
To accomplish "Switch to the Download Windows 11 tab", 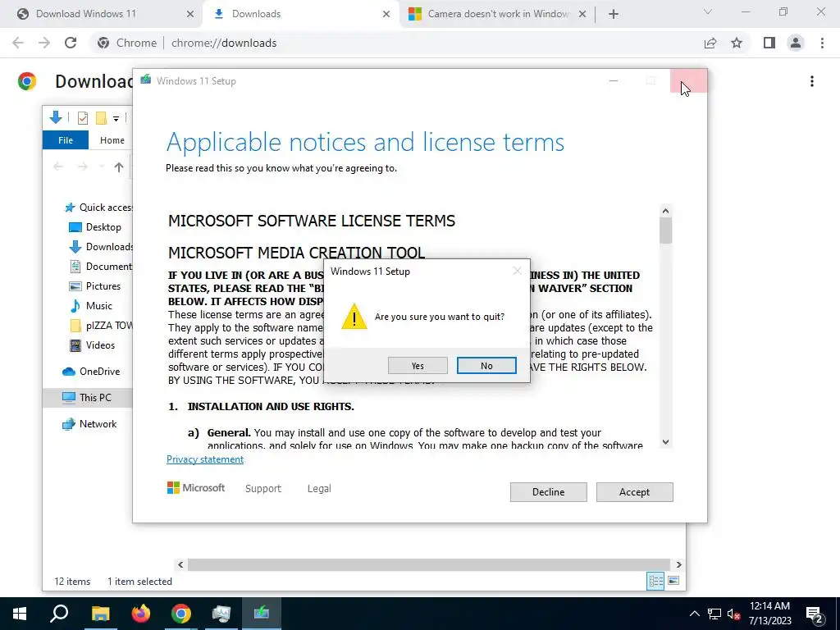I will click(102, 14).
